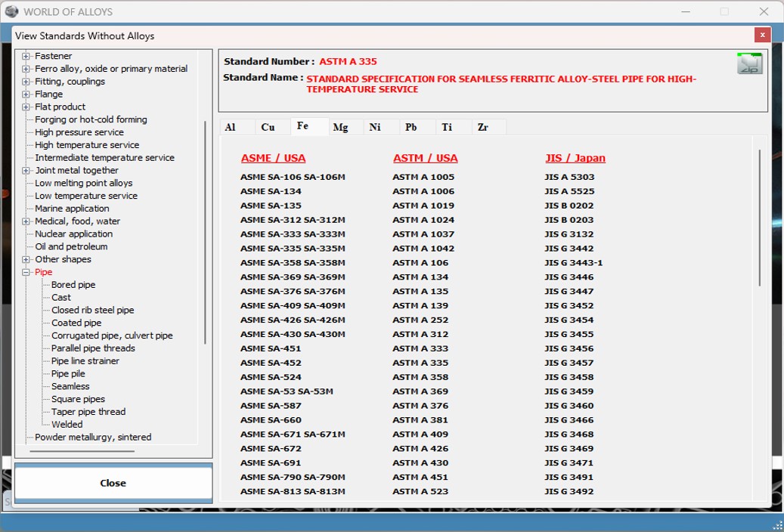Select Pipe line strainer
Screen dimensions: 784x532
coord(85,361)
